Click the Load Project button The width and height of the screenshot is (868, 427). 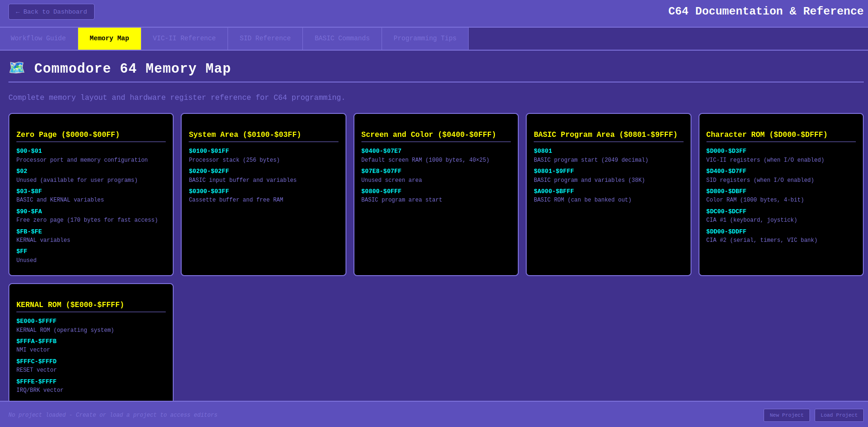(x=839, y=415)
